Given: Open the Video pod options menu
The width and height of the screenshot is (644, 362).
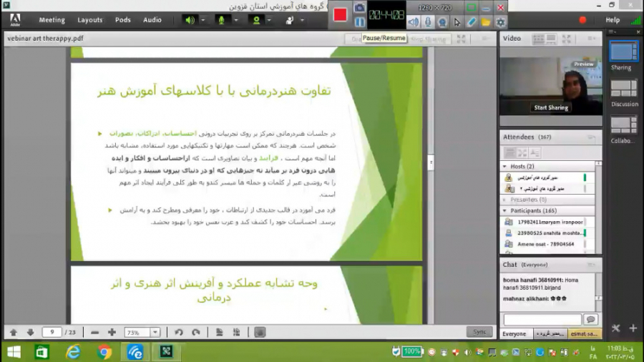Looking at the screenshot, I should coord(592,39).
